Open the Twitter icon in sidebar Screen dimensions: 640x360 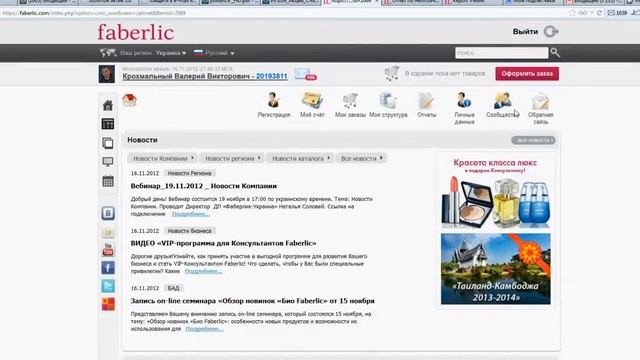(x=108, y=286)
